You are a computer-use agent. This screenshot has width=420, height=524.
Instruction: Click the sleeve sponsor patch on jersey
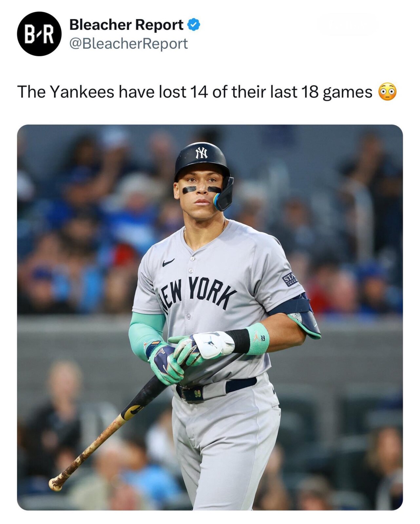(290, 279)
